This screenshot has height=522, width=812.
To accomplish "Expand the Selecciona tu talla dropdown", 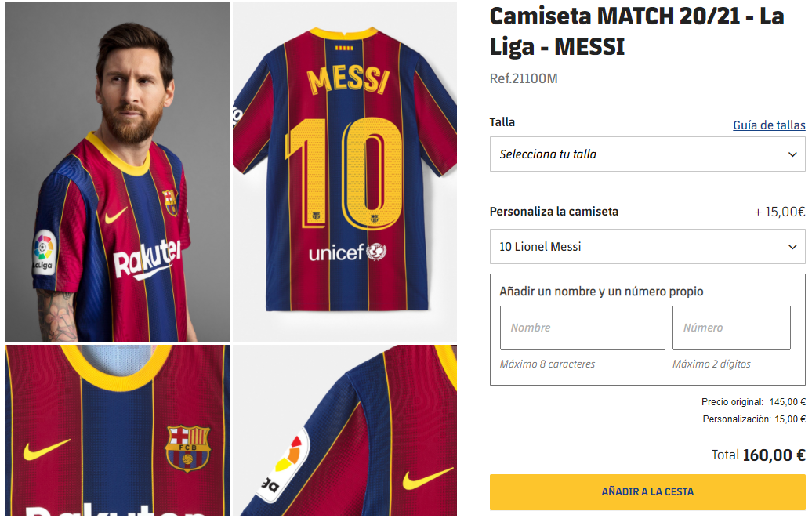I will point(647,154).
